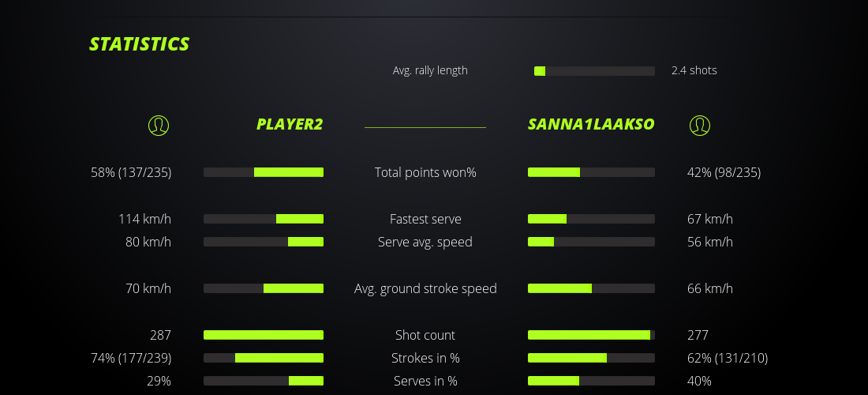The image size is (868, 395).
Task: Click the Avg. rally length bar
Action: pyautogui.click(x=594, y=71)
